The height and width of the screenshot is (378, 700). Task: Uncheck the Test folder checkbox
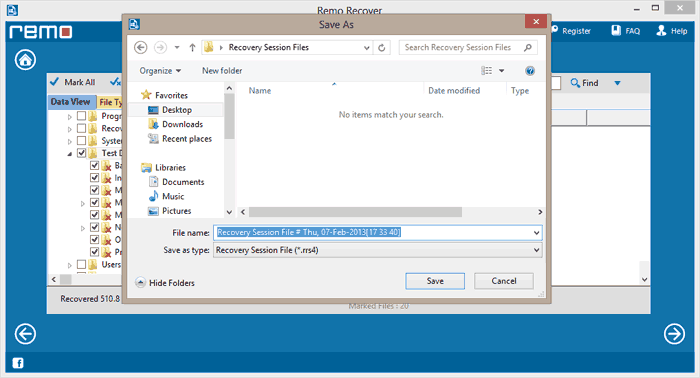click(x=81, y=153)
